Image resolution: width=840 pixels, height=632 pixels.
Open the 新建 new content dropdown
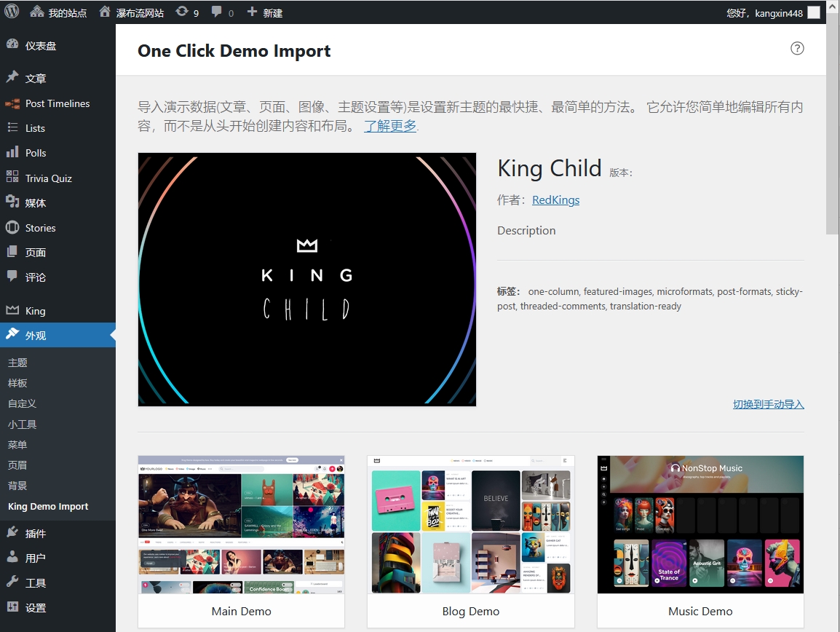pyautogui.click(x=264, y=12)
